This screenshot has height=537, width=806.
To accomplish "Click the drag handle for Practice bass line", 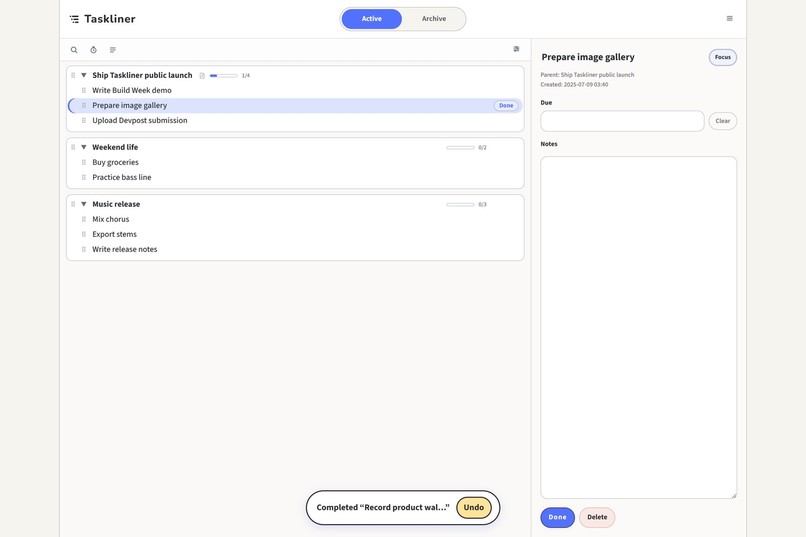I will tap(84, 177).
